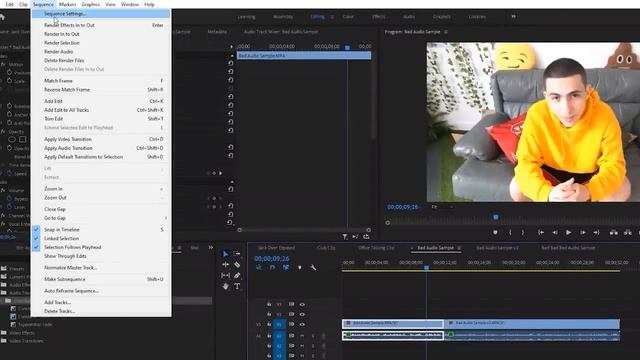640x360 pixels.
Task: Expand the Video Effects folder
Action: 4,333
